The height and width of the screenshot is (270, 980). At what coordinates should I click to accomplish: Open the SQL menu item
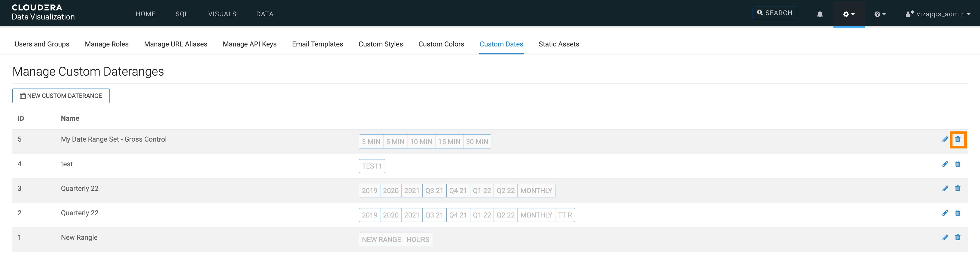pyautogui.click(x=181, y=14)
